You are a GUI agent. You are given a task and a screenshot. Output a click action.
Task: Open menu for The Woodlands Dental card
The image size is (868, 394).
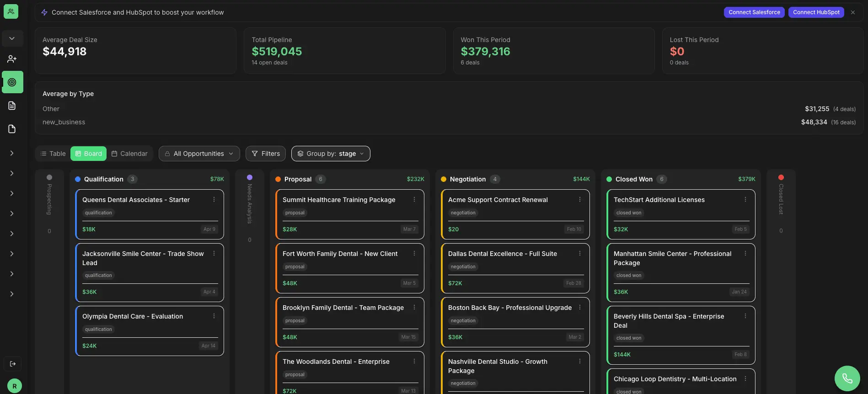[x=414, y=361]
